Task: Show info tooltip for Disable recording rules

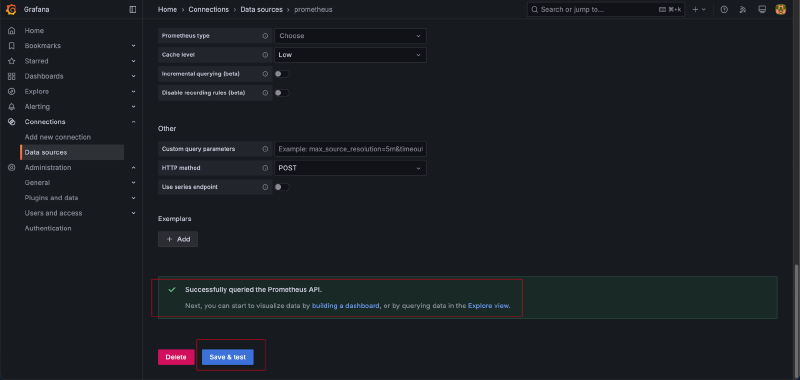Action: [x=265, y=93]
